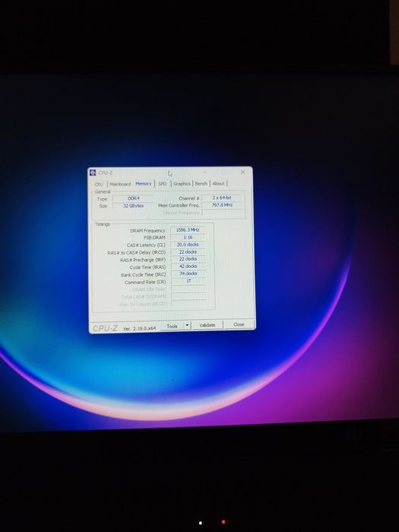Minimize the CPU-Z window
The height and width of the screenshot is (532, 399).
point(204,173)
